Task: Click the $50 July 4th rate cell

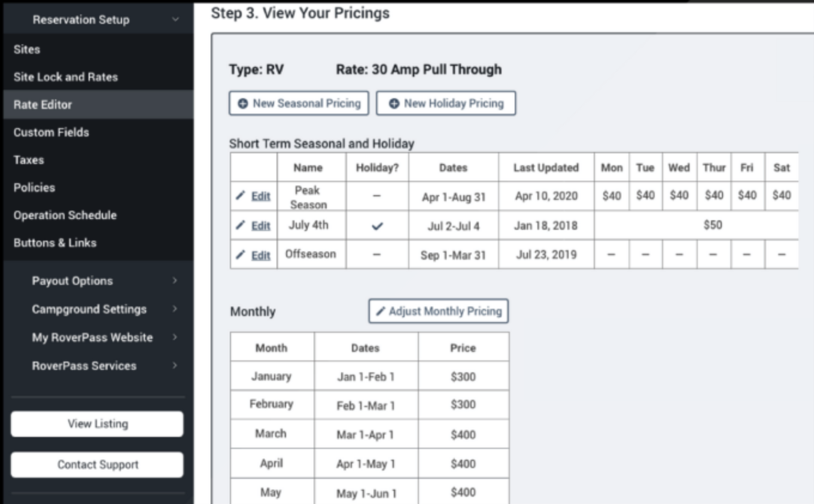Action: pos(712,225)
